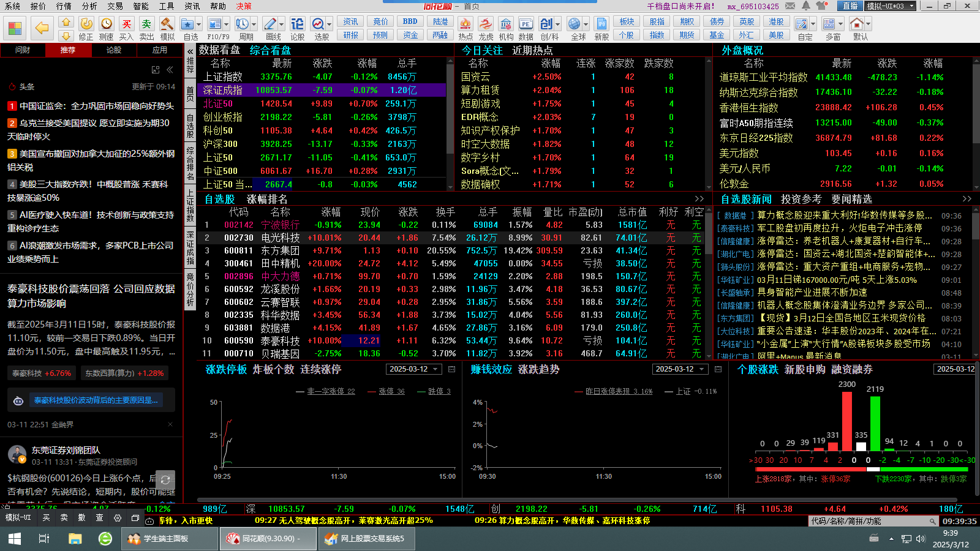Switch to the 近期热点 tab
The image size is (980, 551).
pos(532,50)
